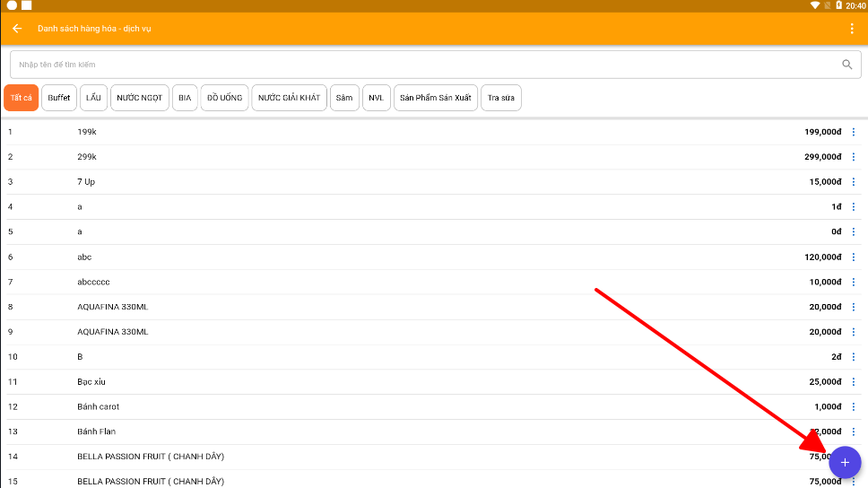
Task: Select the Tất cả category tab
Action: coord(21,98)
